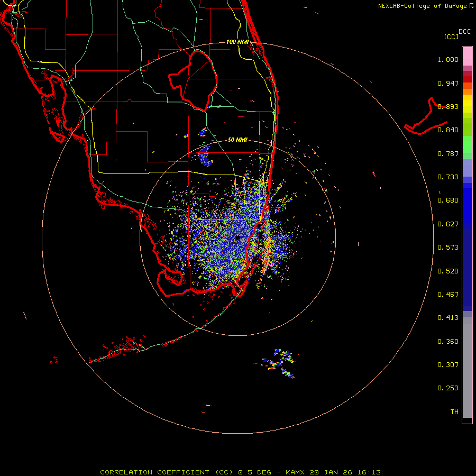Click the 0.573 color scale value
Image resolution: width=476 pixels, height=476 pixels.
point(448,248)
